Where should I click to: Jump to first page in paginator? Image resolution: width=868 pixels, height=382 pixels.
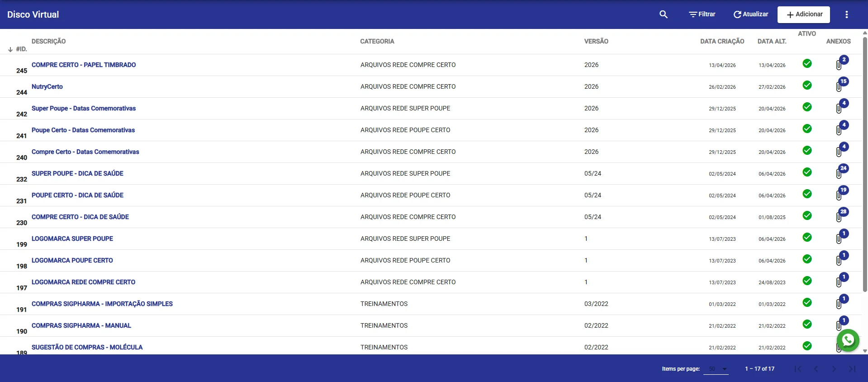(798, 369)
